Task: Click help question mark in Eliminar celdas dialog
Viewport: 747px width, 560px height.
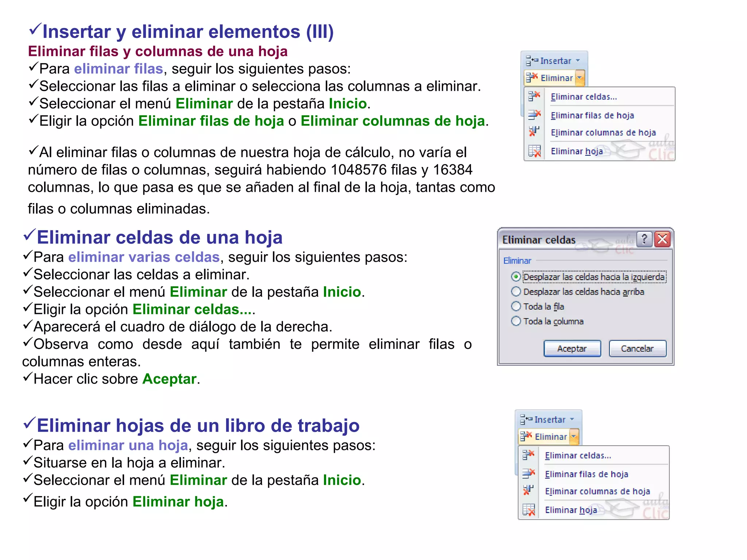Action: 644,240
